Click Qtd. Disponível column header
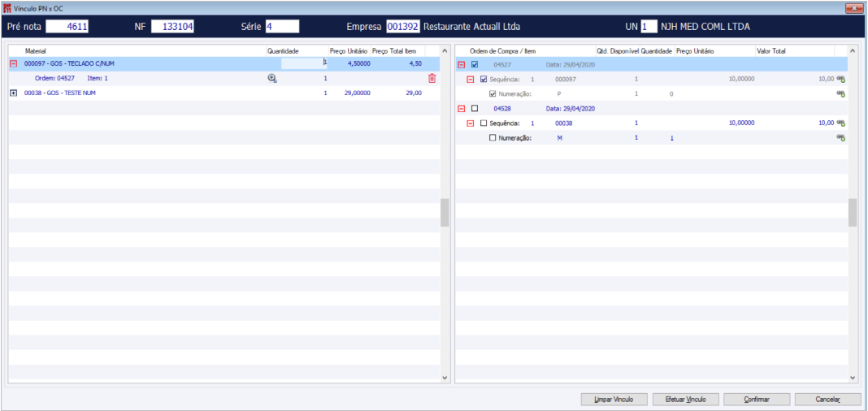The width and height of the screenshot is (868, 411). point(617,51)
